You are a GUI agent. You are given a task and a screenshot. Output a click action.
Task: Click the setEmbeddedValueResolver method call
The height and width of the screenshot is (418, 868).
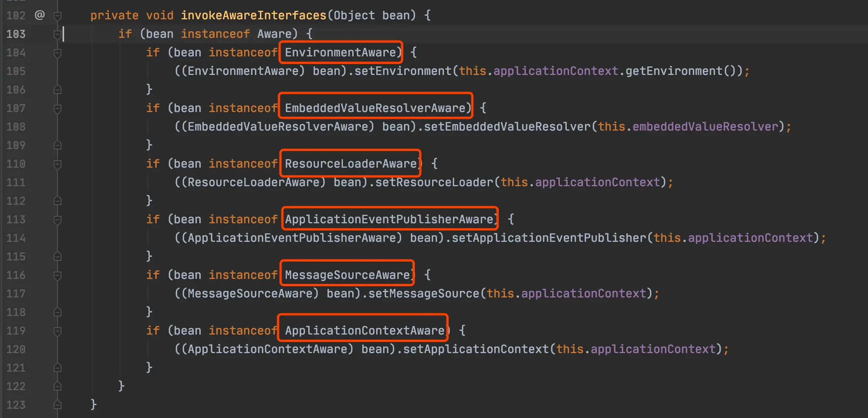tap(507, 127)
